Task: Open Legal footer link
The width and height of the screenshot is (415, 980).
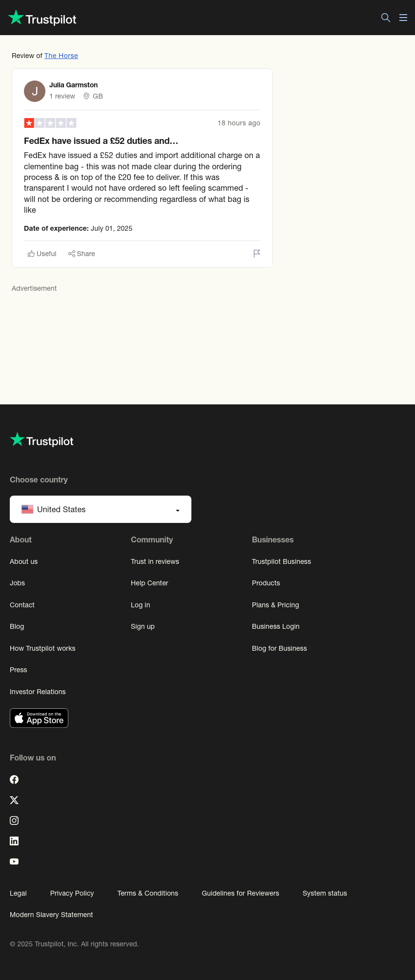Action: [x=18, y=893]
